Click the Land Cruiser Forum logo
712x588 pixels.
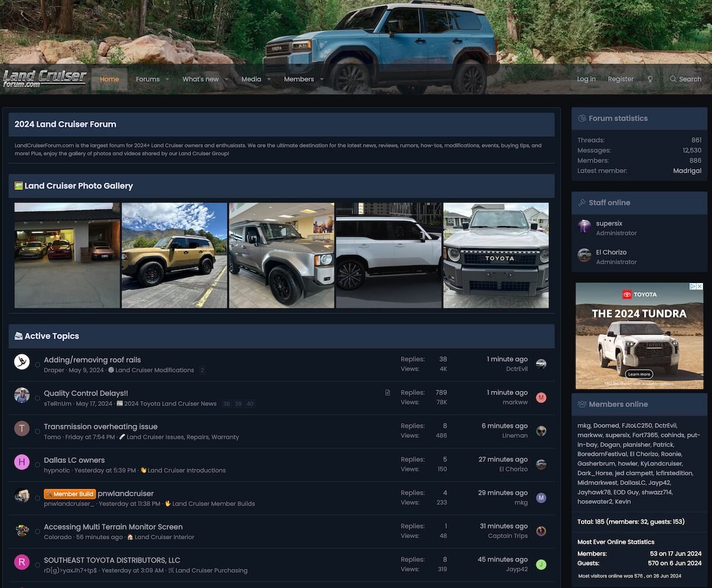coord(45,79)
